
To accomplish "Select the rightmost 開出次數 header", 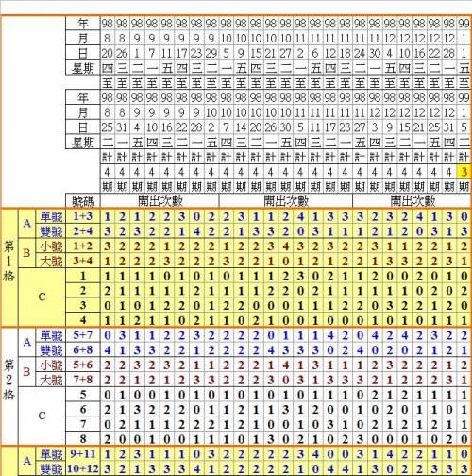I will point(412,201).
